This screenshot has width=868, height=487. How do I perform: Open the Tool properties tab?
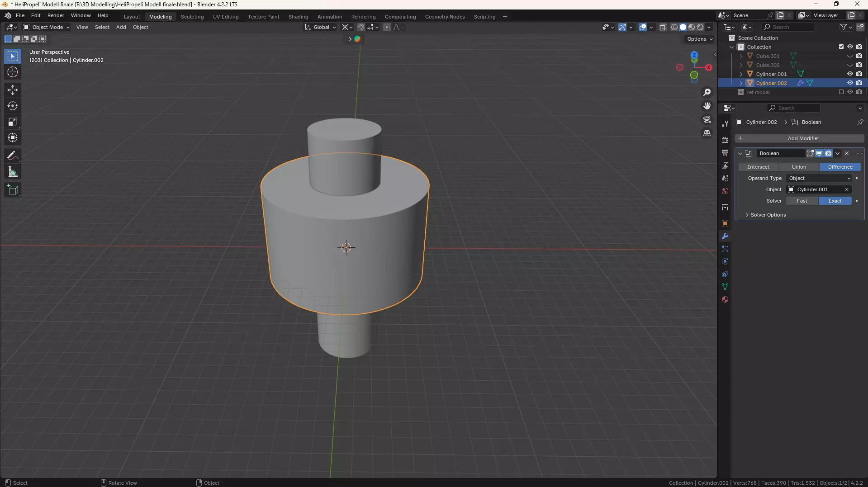tap(725, 123)
